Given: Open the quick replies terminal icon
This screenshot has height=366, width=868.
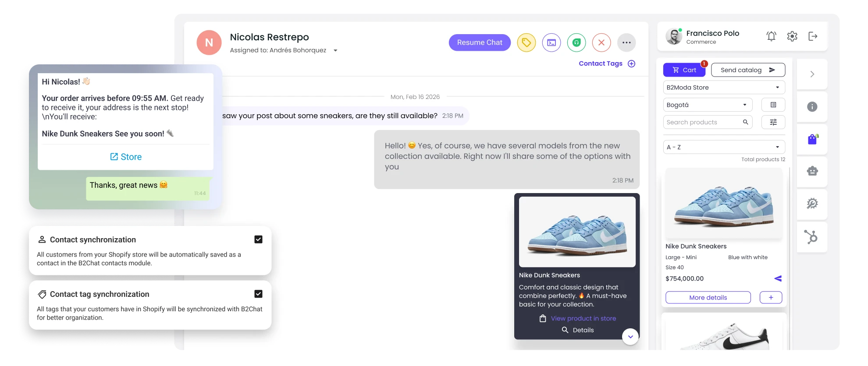Looking at the screenshot, I should (551, 42).
